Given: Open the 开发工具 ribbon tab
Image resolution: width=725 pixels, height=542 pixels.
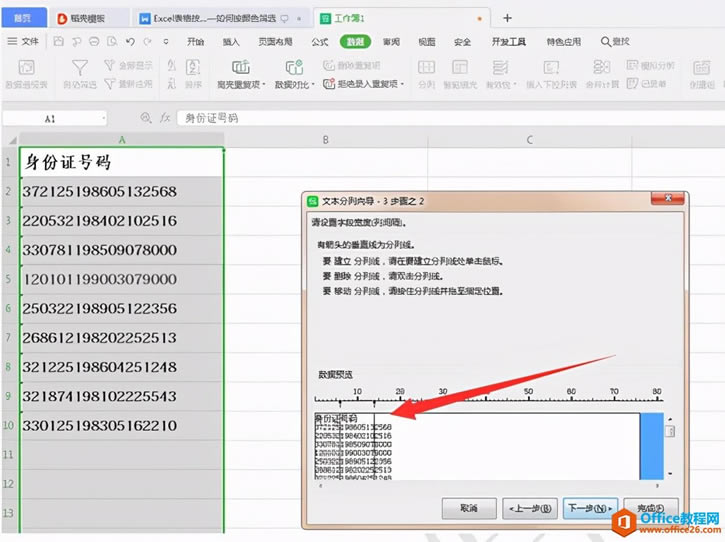Looking at the screenshot, I should point(509,42).
